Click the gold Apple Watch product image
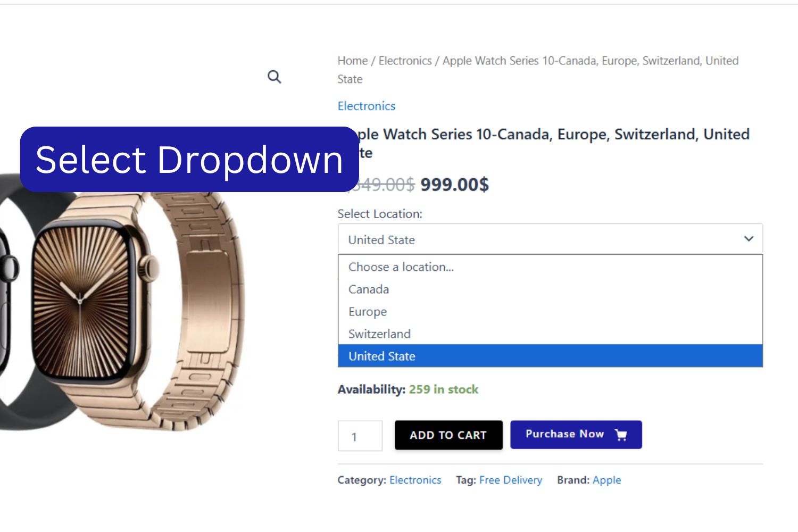The image size is (798, 532). [x=138, y=309]
